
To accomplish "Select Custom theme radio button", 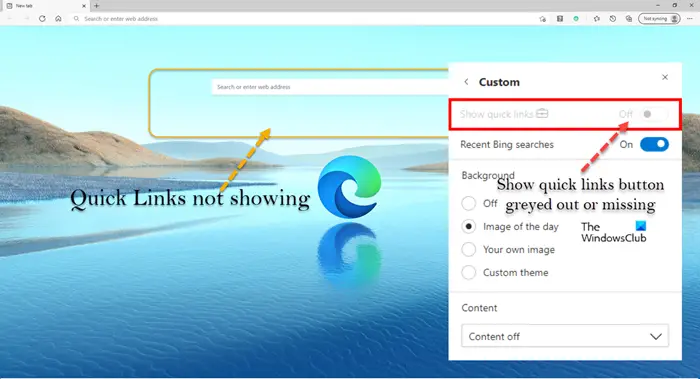I will [468, 272].
